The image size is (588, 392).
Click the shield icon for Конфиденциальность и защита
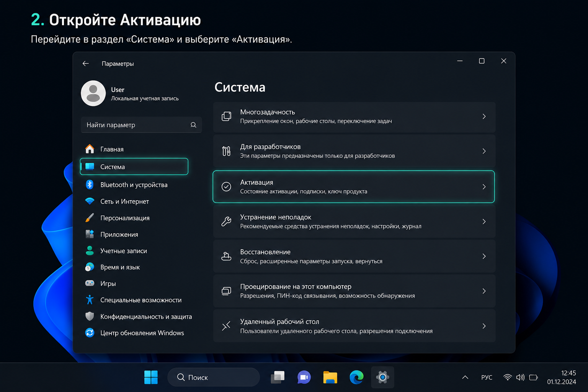point(90,316)
